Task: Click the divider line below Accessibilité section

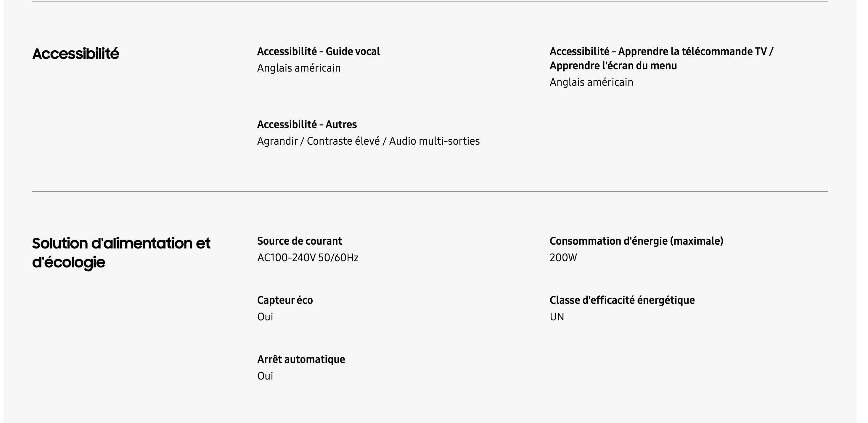Action: (x=430, y=191)
